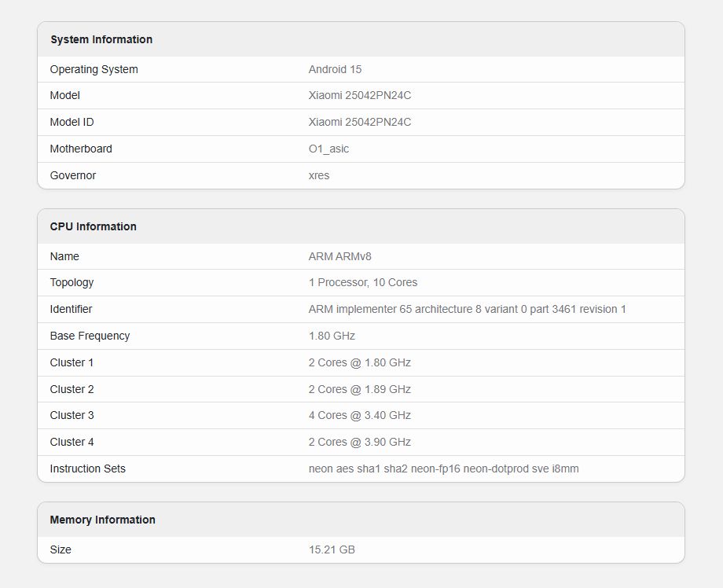Viewport: 723px width, 588px height.
Task: Click the O1_asic motherboard value
Action: [x=328, y=149]
